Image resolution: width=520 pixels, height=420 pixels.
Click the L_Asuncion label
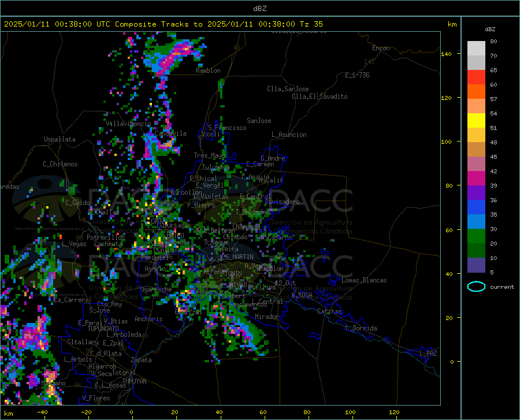point(289,135)
